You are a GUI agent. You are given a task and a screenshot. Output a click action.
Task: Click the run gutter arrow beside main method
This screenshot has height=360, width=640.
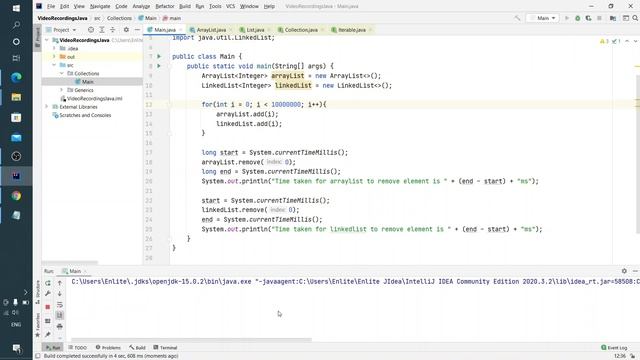[159, 66]
